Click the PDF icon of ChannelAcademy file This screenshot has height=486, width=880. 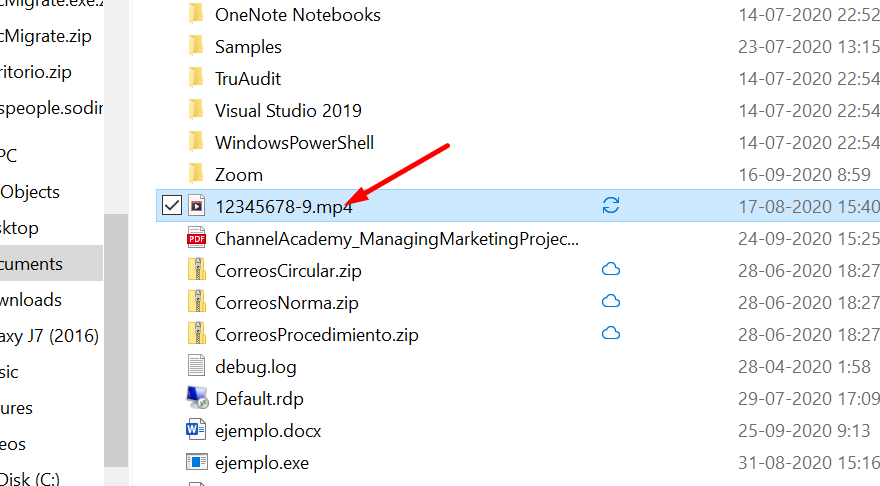pos(196,238)
